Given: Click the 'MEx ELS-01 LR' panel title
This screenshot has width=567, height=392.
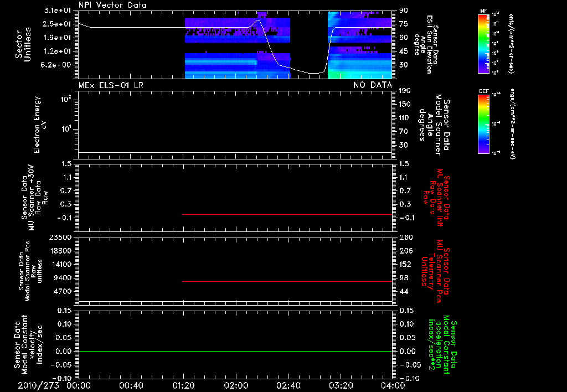Looking at the screenshot, I should pyautogui.click(x=111, y=85).
